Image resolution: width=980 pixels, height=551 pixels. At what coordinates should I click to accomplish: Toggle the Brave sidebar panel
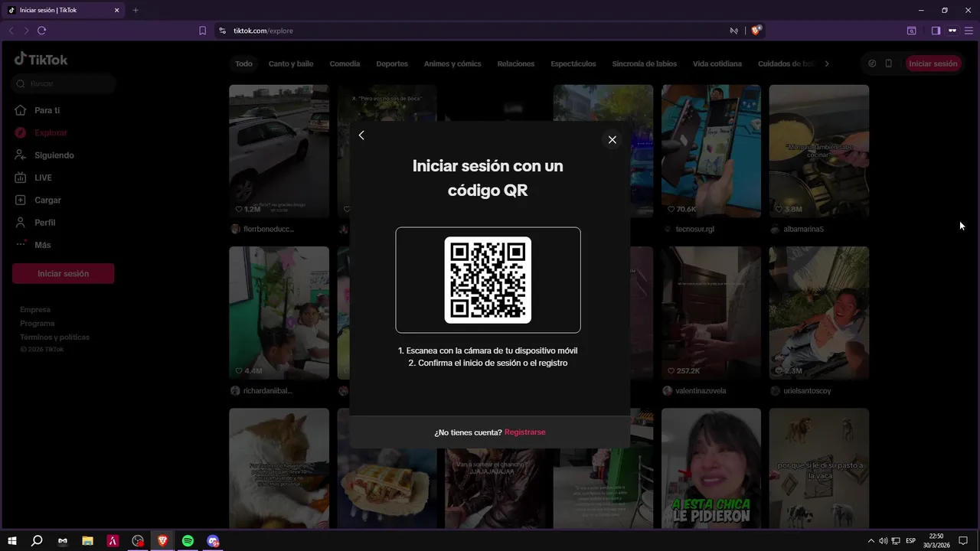pos(936,31)
